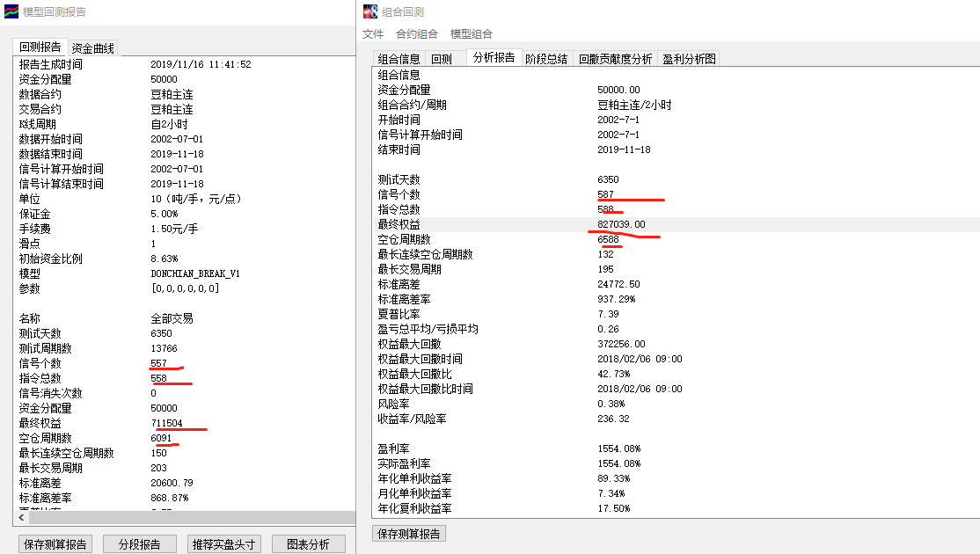Click the 空仓周期数 value 6588
980x554 pixels.
pyautogui.click(x=608, y=239)
